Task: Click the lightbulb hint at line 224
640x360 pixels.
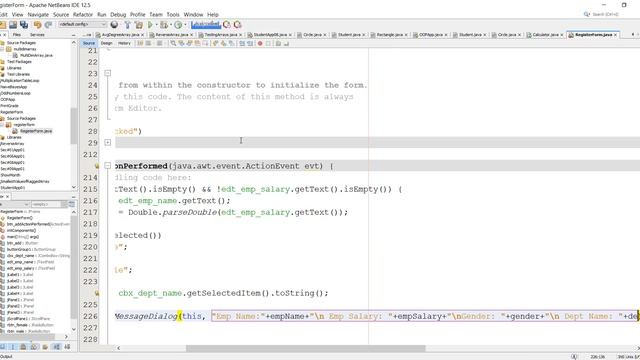Action: [96, 293]
